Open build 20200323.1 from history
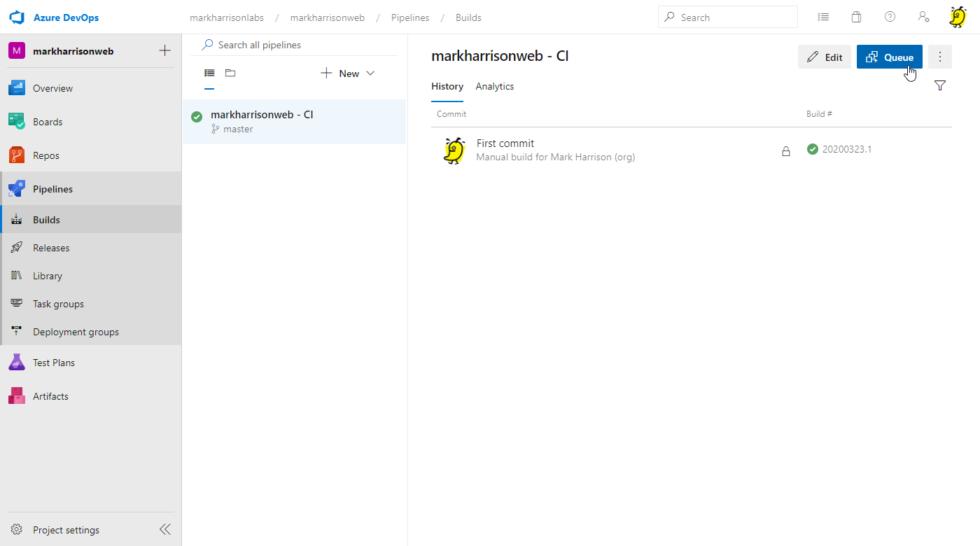 click(x=846, y=149)
